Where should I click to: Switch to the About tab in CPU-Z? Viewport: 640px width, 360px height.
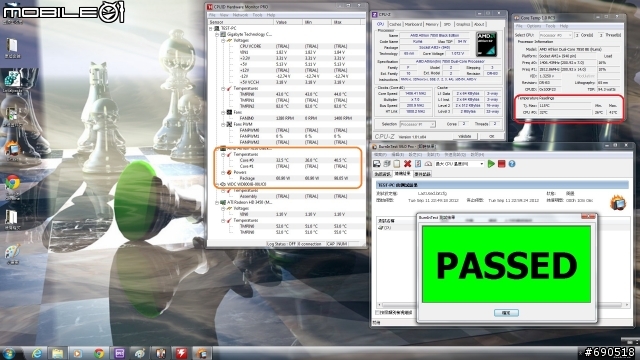[479, 24]
